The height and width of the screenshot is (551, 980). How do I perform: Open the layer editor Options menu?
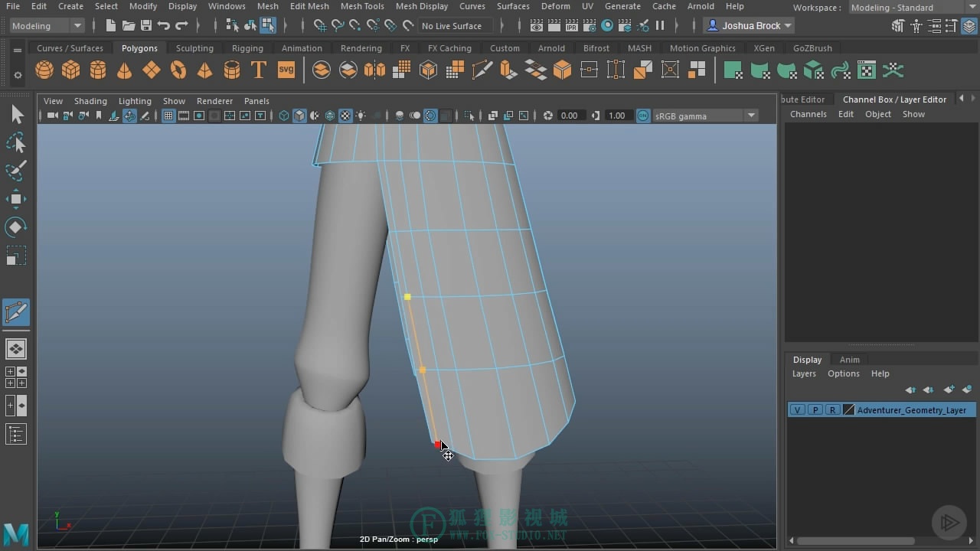844,373
